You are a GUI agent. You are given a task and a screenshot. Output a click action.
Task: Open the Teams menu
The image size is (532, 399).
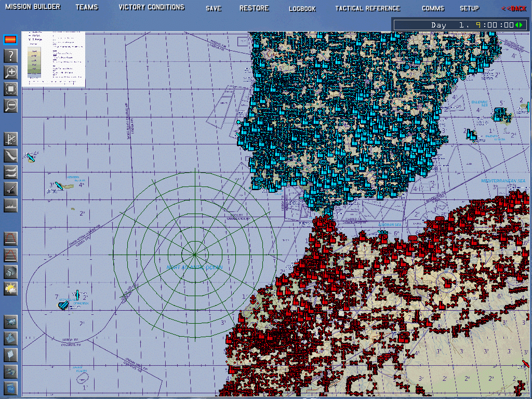(87, 7)
